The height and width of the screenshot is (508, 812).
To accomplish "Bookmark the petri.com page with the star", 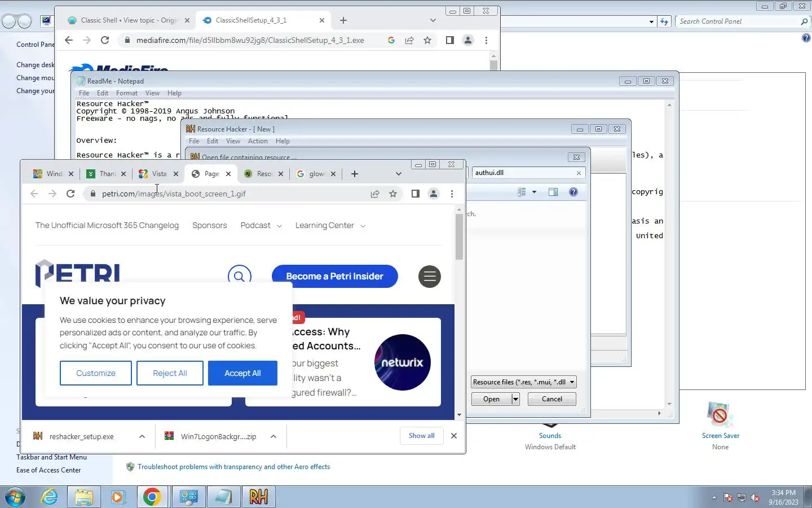I will click(x=393, y=194).
